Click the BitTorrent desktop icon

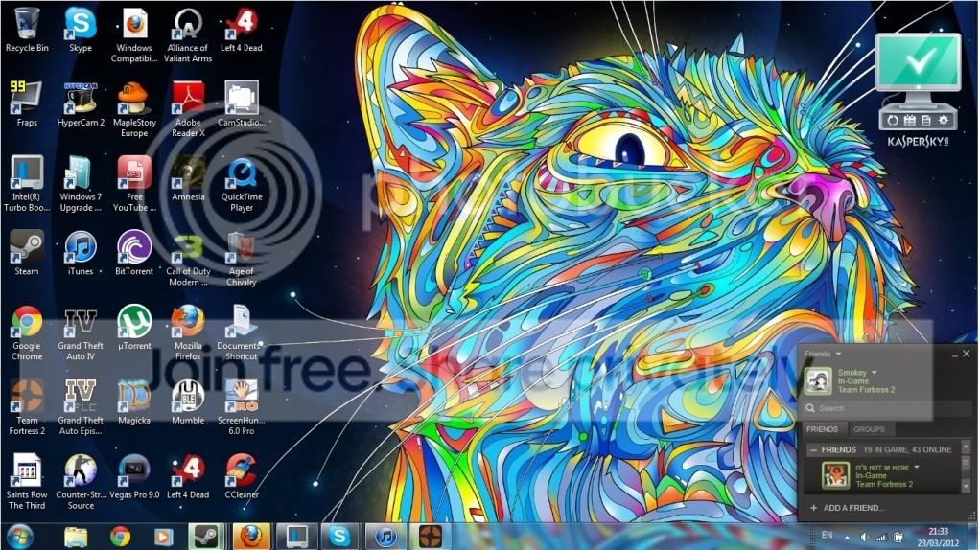pos(134,253)
